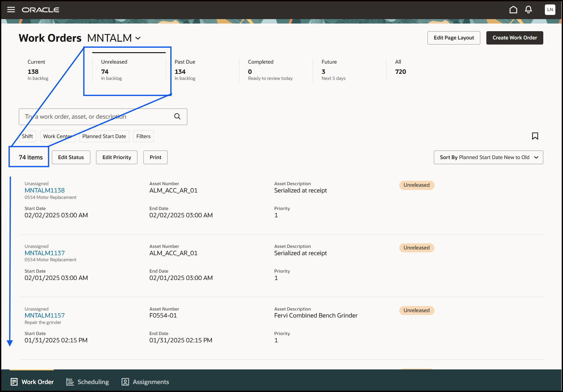Click the Oracle logo
Screen dimensions: 563x392
40,10
